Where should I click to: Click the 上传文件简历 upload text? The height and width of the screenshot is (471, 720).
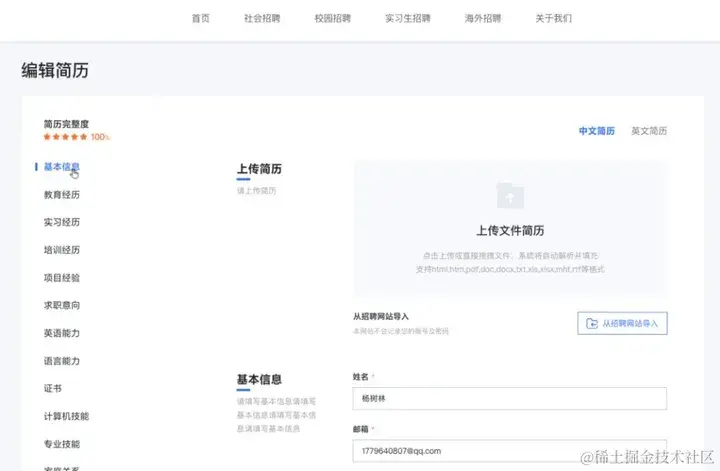coord(510,230)
